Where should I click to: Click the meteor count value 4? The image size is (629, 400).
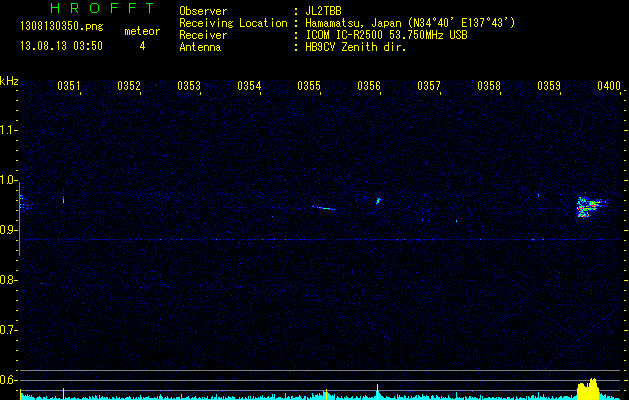point(141,46)
